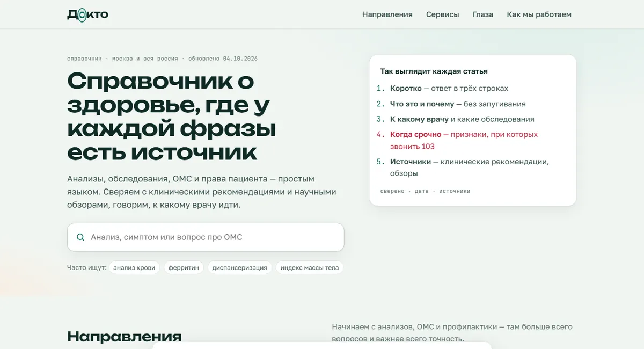
Task: Open the Сервисы menu item
Action: pyautogui.click(x=442, y=14)
